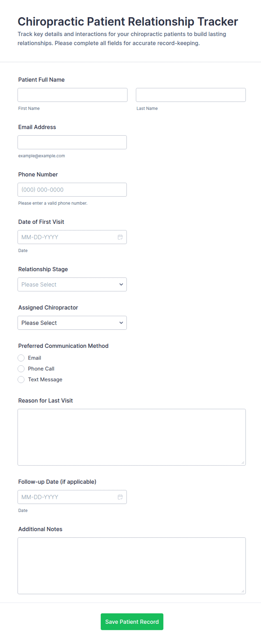Click resize handle of Reason for Last Visit box

243,462
